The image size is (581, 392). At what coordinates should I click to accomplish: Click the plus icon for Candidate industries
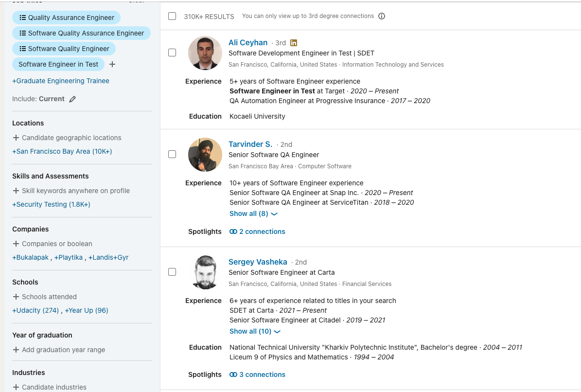coord(16,387)
